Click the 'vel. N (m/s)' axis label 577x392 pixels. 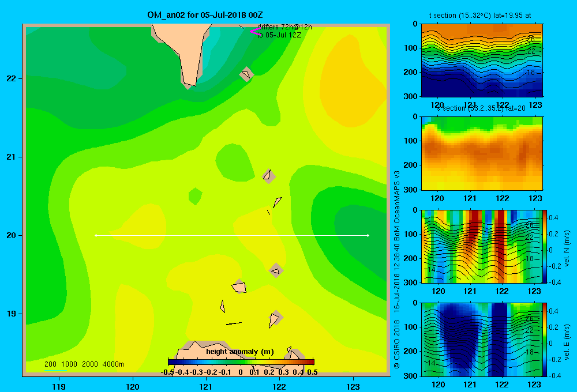click(x=567, y=248)
